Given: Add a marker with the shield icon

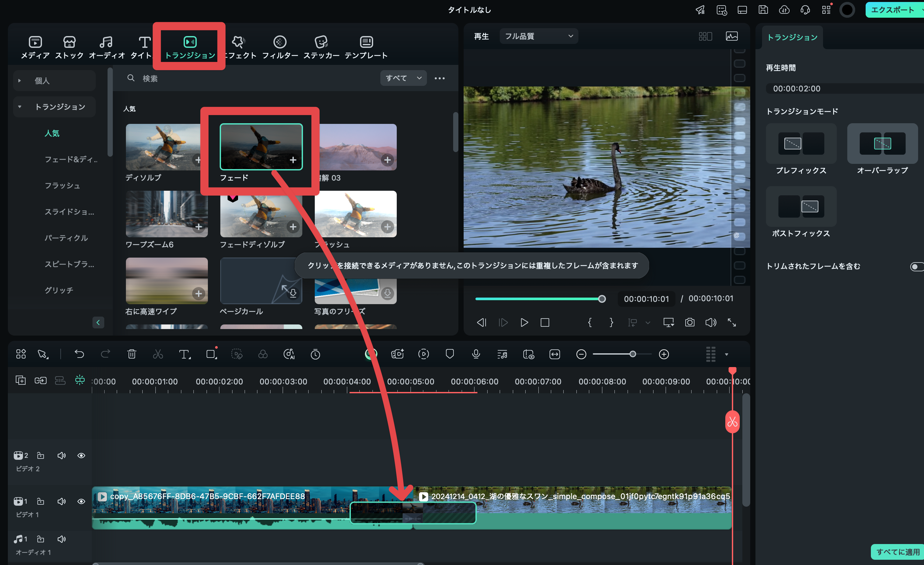Looking at the screenshot, I should 450,354.
